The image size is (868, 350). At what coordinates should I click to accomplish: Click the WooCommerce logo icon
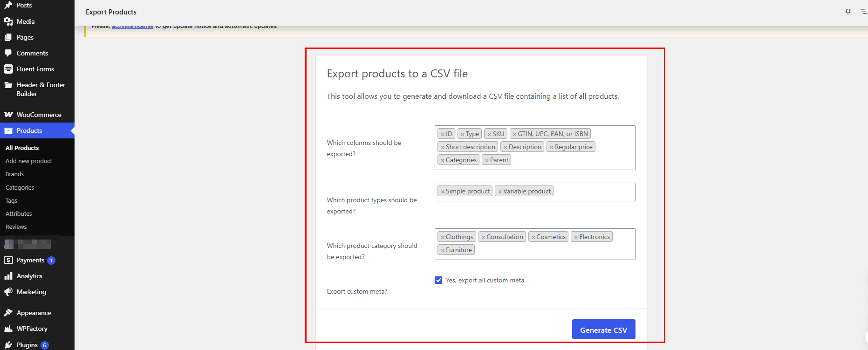pos(8,115)
